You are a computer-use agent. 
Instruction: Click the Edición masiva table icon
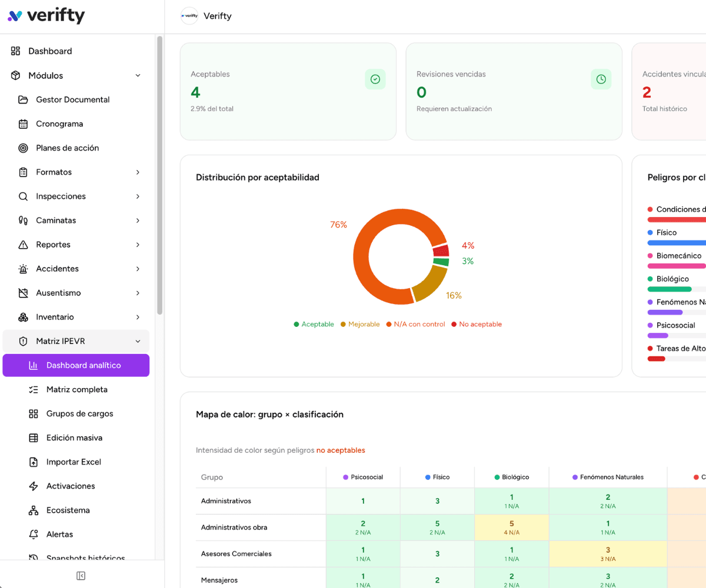pos(34,437)
